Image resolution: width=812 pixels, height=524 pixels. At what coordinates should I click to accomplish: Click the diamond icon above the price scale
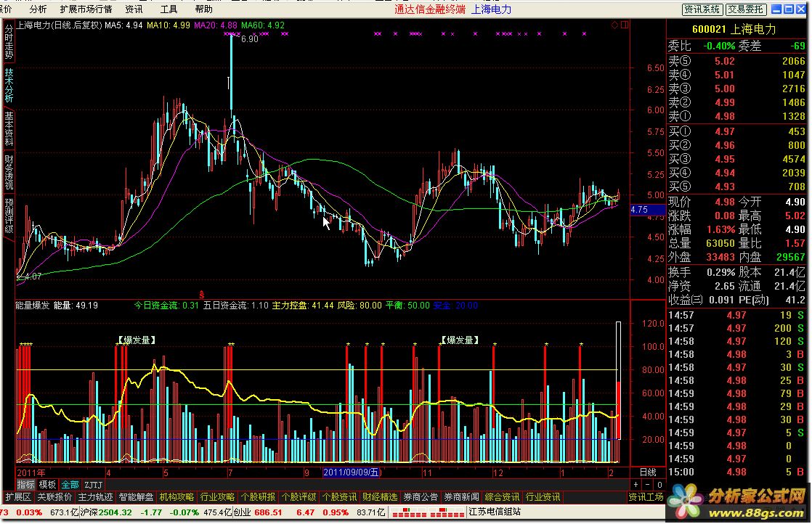(x=614, y=25)
